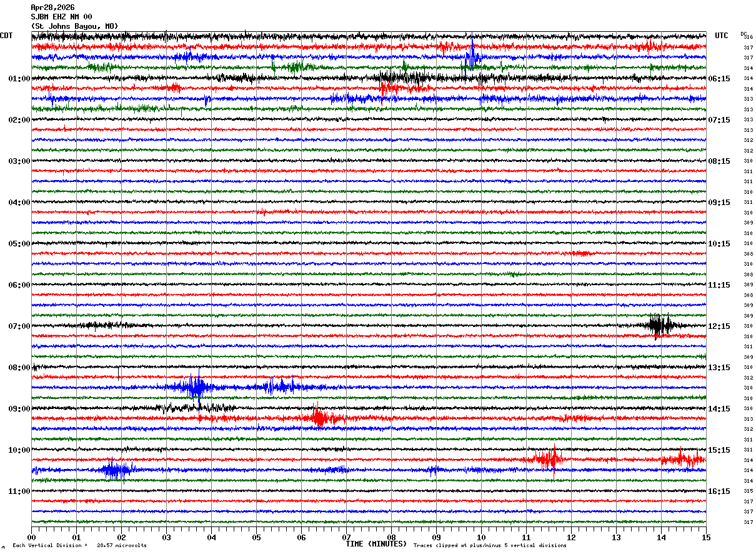This screenshot has height=554, width=756.
Task: Click the TIME (MINUTES) axis title
Action: (x=376, y=544)
